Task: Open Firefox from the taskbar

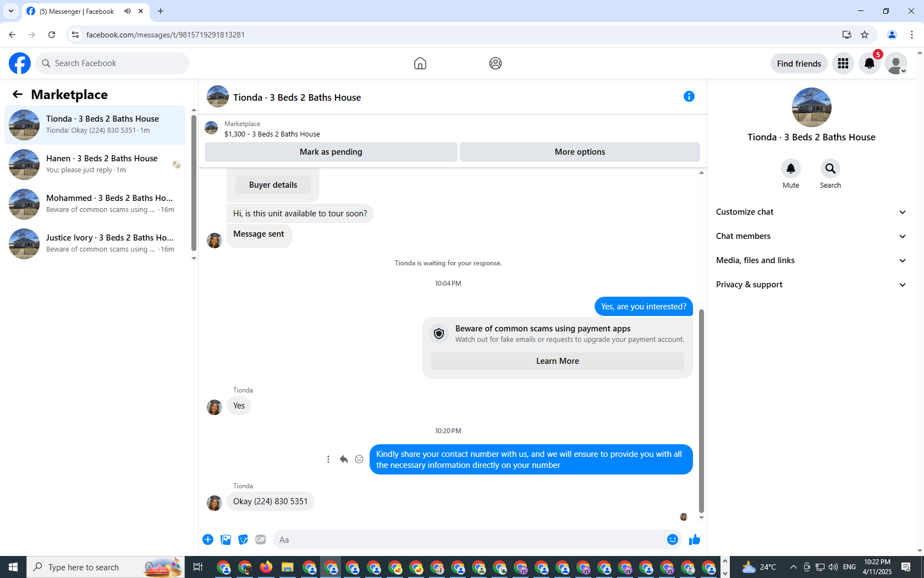Action: pos(266,567)
